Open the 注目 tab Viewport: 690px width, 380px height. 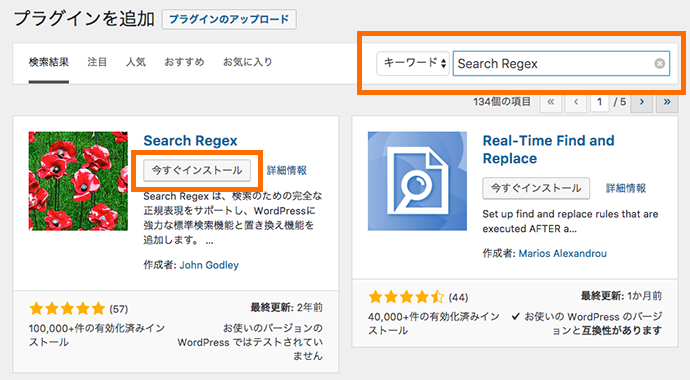97,62
